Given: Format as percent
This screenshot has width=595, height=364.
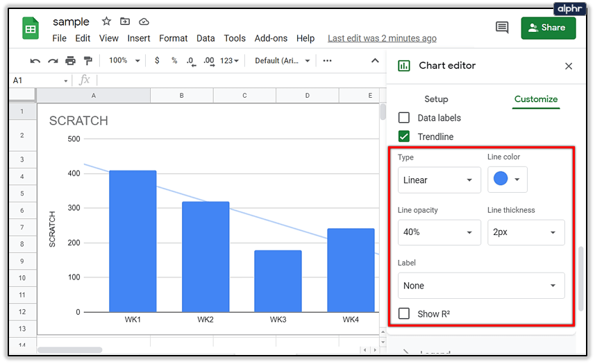Looking at the screenshot, I should click(174, 60).
